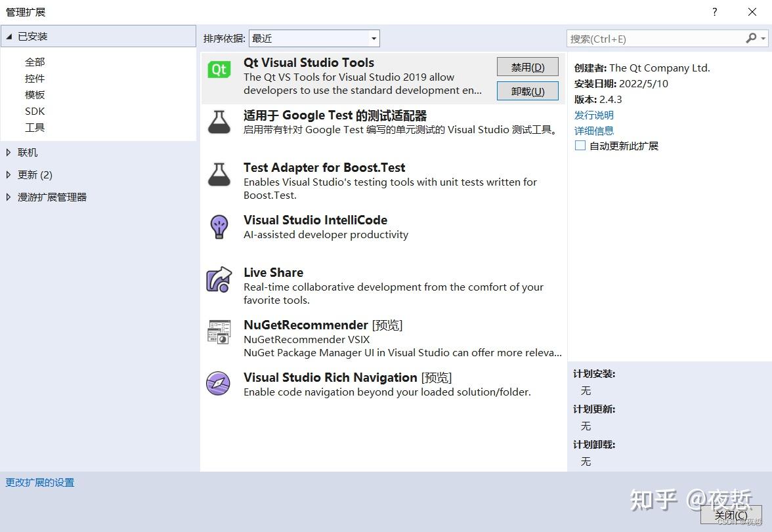Click the NuGetRecommender package icon
Viewport: 772px width, 532px height.
[x=219, y=332]
